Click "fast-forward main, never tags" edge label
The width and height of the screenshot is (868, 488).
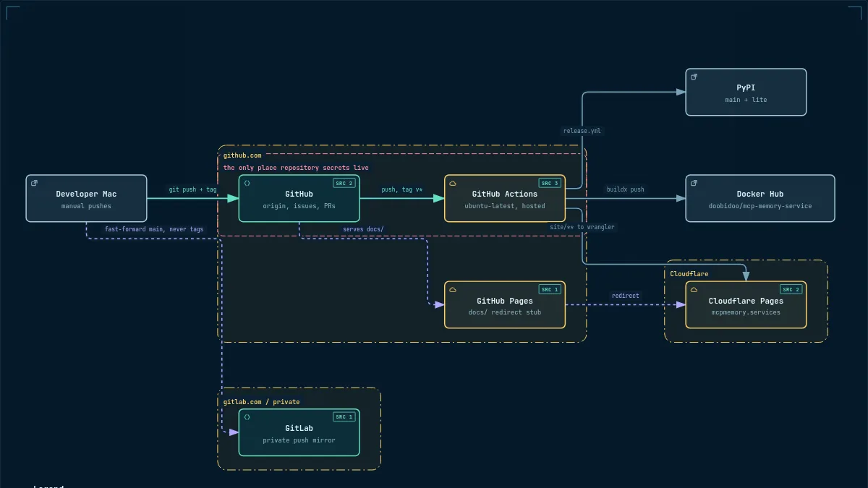tap(154, 229)
